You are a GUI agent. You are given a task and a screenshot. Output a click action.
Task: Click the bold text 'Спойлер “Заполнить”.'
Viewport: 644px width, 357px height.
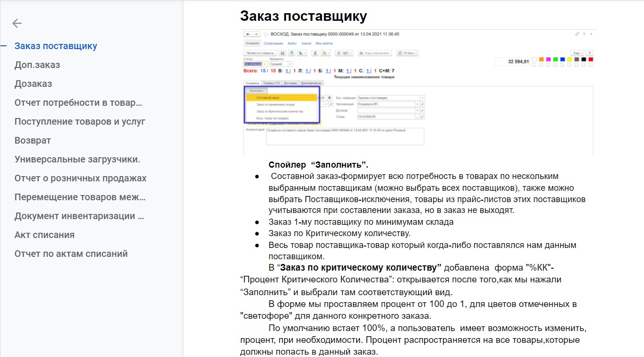318,165
